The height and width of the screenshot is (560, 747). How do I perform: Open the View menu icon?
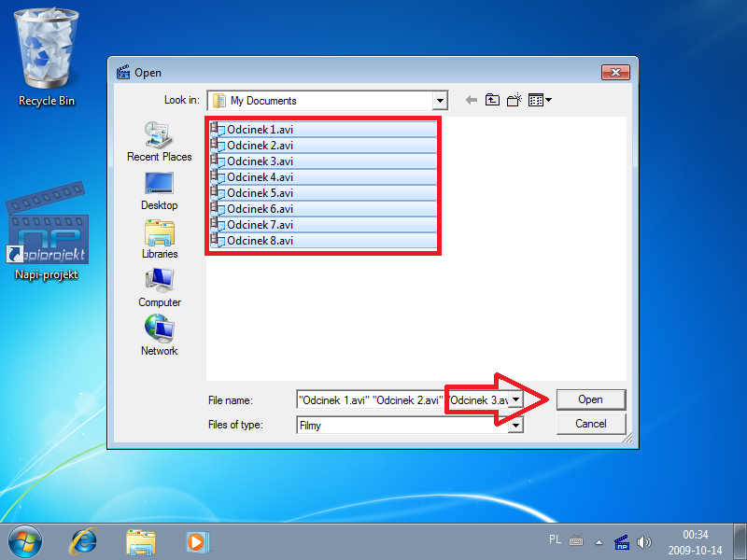(x=540, y=100)
